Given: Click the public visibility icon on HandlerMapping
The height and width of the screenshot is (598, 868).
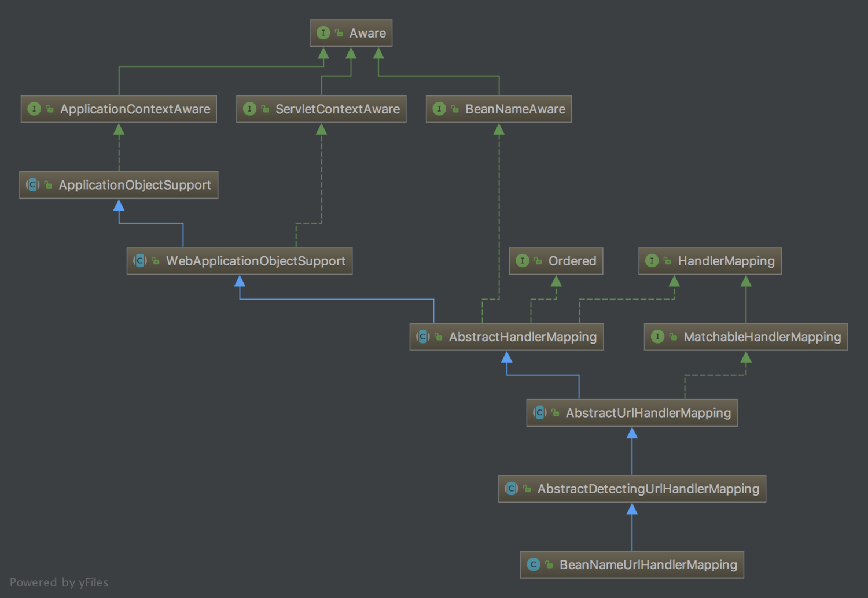Looking at the screenshot, I should (668, 261).
